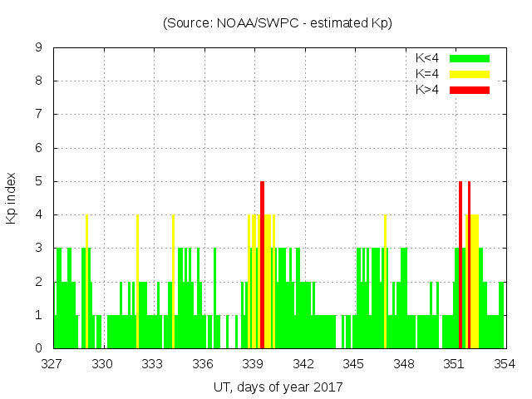Select the 'K<4' legend label text
This screenshot has width=532, height=399.
(x=427, y=58)
